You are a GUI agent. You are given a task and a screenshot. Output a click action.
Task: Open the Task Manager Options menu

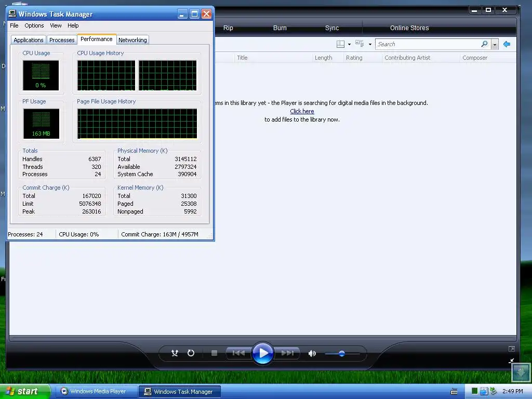(x=34, y=25)
